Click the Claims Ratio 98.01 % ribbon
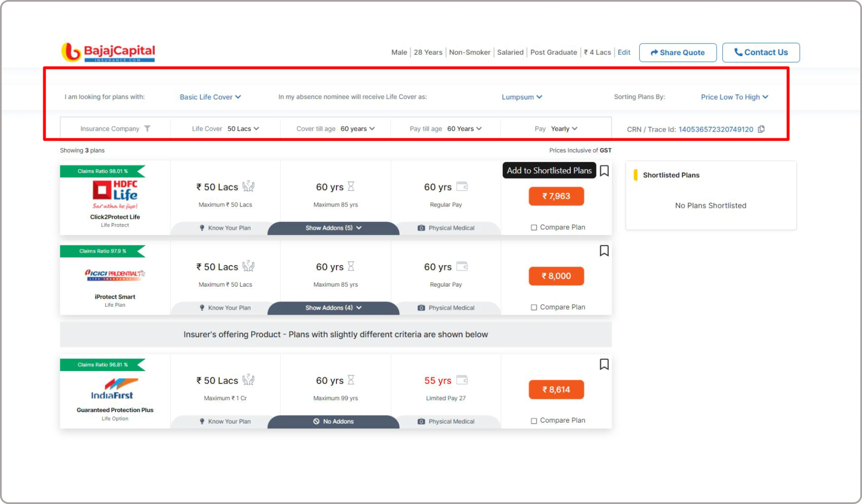The height and width of the screenshot is (504, 862). click(103, 171)
